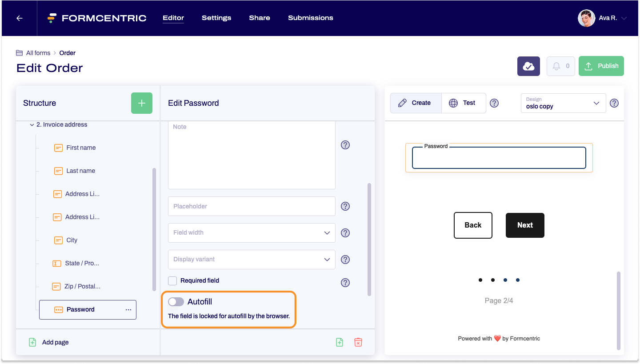
Task: Click the cloud save icon
Action: (528, 66)
